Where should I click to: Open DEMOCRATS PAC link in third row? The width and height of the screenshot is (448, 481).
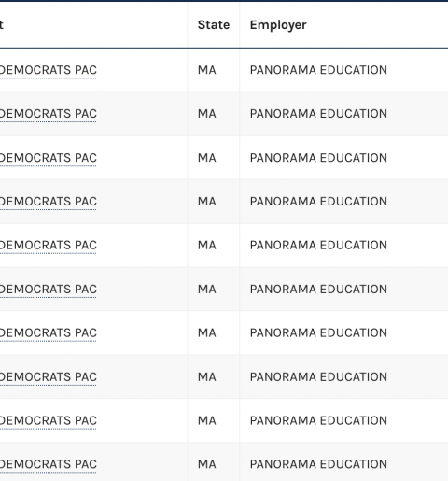point(49,158)
